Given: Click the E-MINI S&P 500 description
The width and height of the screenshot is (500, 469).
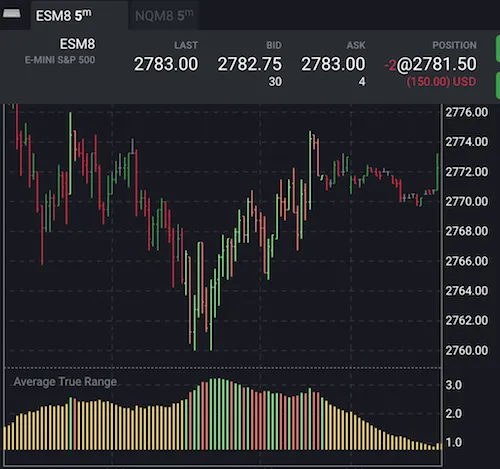Looking at the screenshot, I should (60, 60).
